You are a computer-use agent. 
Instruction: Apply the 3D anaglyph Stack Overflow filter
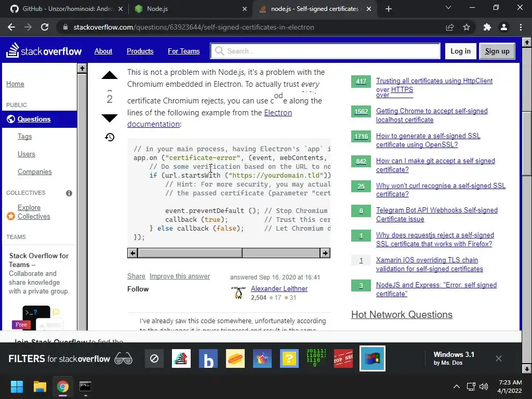(x=181, y=358)
